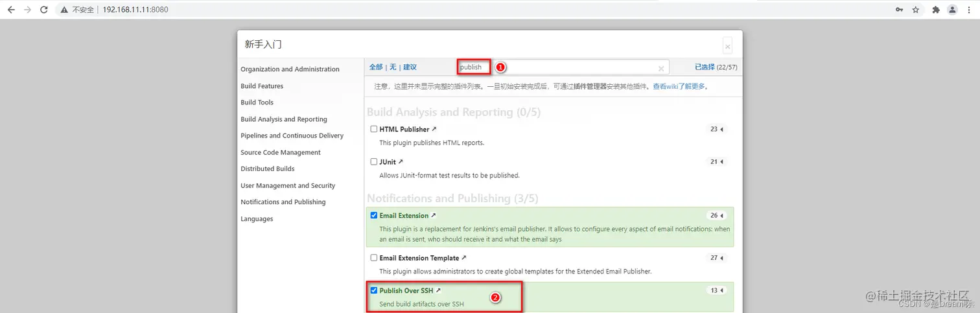This screenshot has height=313, width=980.
Task: Expand Email Extension Template dependencies count 27
Action: coord(717,257)
